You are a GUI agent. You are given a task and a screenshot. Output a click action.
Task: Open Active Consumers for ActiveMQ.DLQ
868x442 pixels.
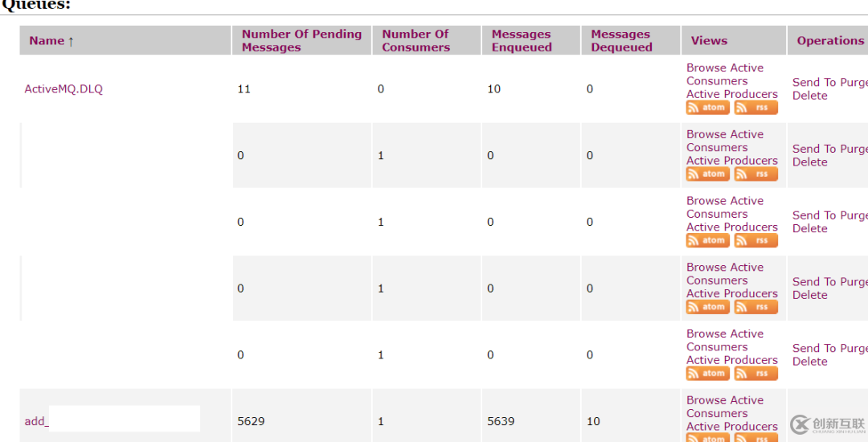pyautogui.click(x=725, y=74)
